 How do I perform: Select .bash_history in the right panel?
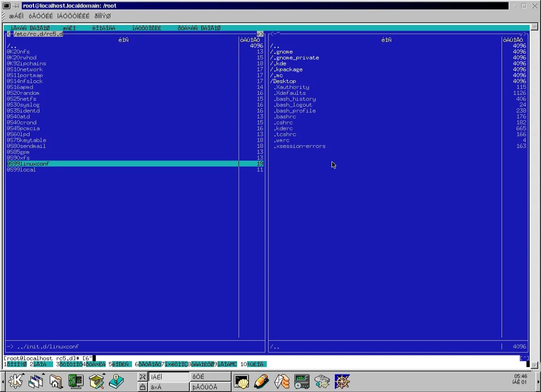(398, 99)
